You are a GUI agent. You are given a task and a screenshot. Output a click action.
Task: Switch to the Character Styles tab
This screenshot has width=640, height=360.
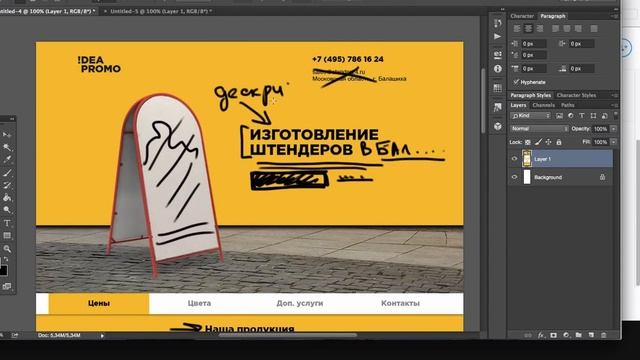[576, 95]
